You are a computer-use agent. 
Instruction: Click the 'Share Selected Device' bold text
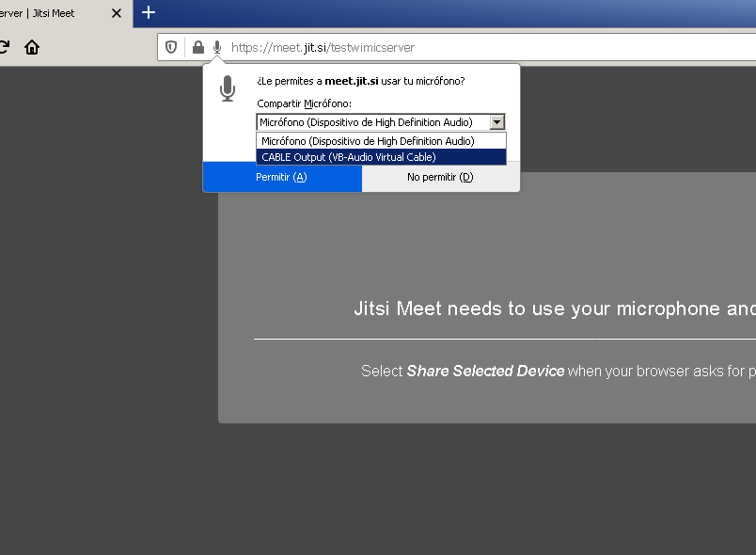[485, 371]
